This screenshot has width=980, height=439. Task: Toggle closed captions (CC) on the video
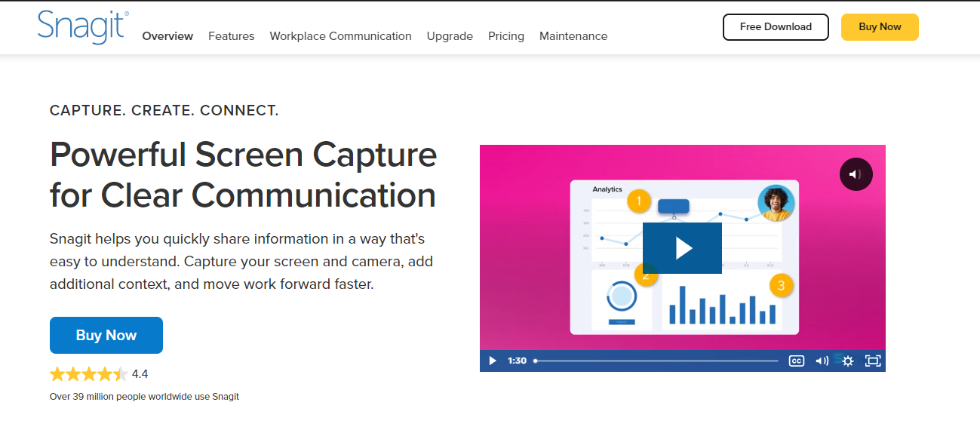pyautogui.click(x=797, y=361)
